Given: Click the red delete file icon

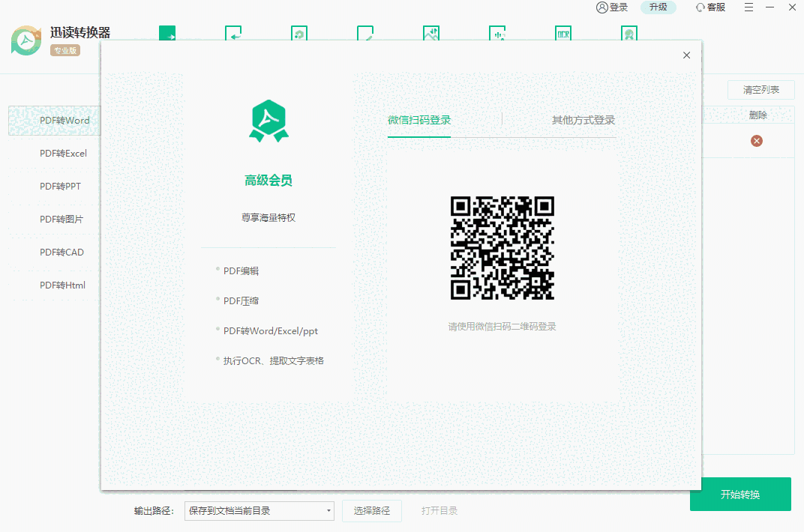Looking at the screenshot, I should 757,141.
